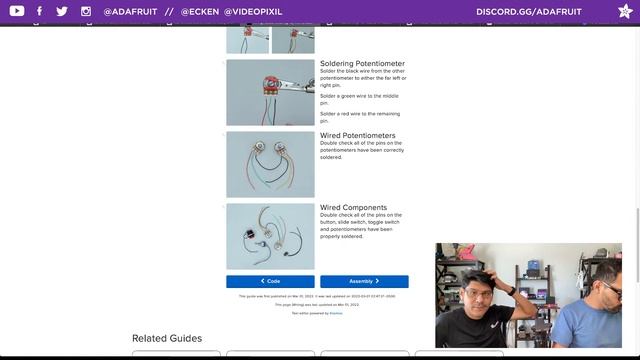
Task: Click the Facebook icon in banner
Action: click(39, 11)
